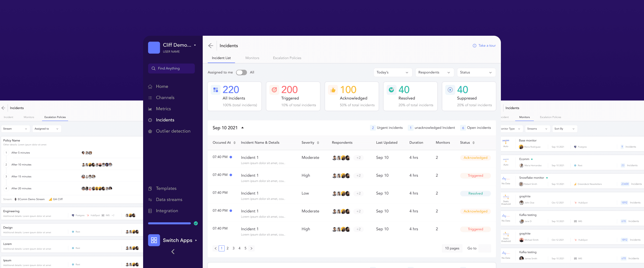Toggle the Assigned to me switch
Image resolution: width=644 pixels, height=268 pixels.
click(x=241, y=72)
